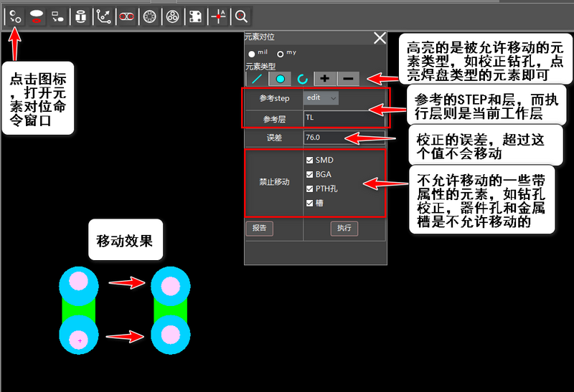The height and width of the screenshot is (392, 574).
Task: Uncheck the BGA checkbox
Action: [x=309, y=174]
